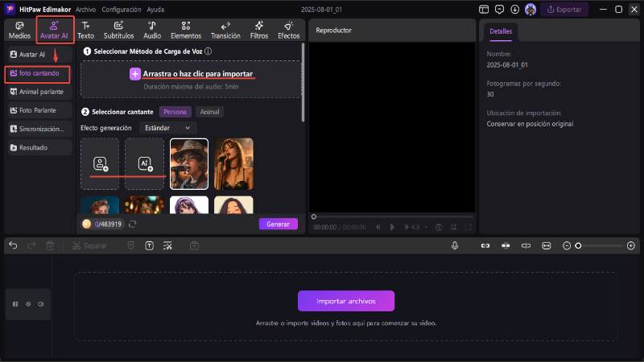Click the info icon beside Método de Carga de Voz
The height and width of the screenshot is (362, 644).
208,51
